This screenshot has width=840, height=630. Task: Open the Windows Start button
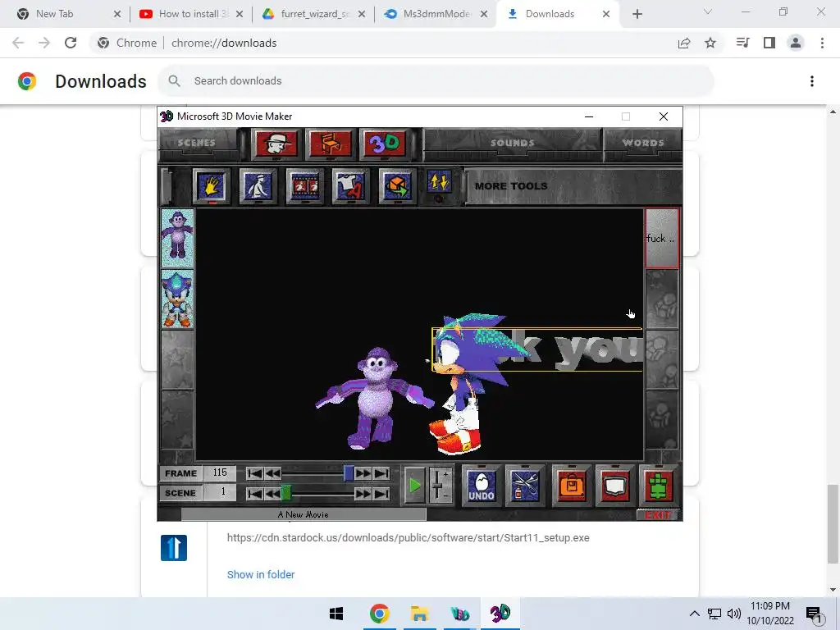pos(336,614)
